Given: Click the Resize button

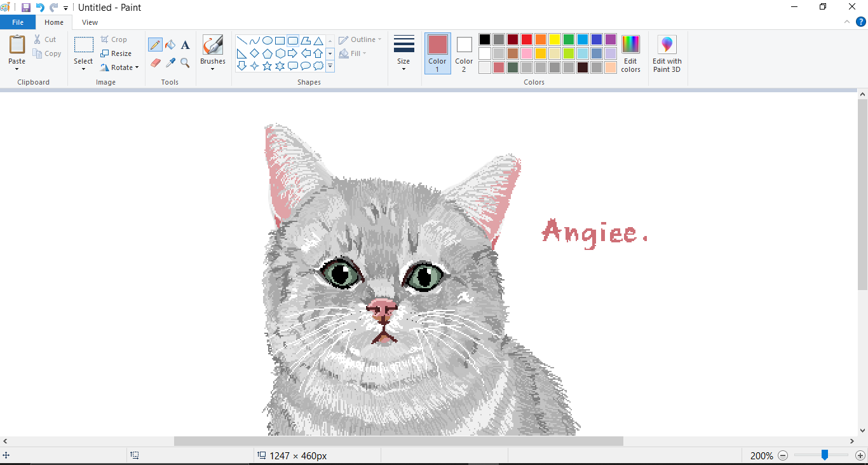Looking at the screenshot, I should pos(118,53).
